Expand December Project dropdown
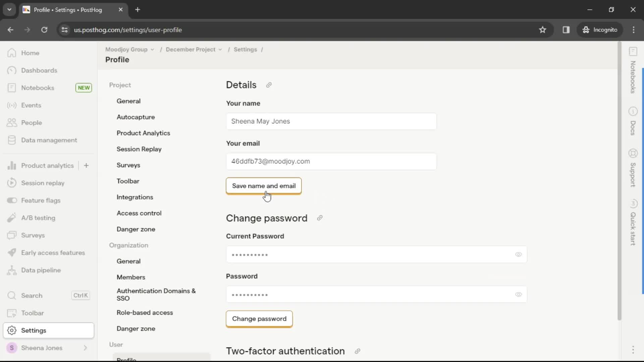This screenshot has height=362, width=644. pos(194,50)
